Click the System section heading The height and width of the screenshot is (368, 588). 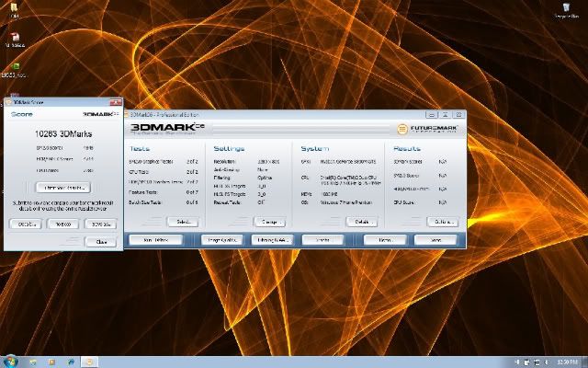pos(315,149)
